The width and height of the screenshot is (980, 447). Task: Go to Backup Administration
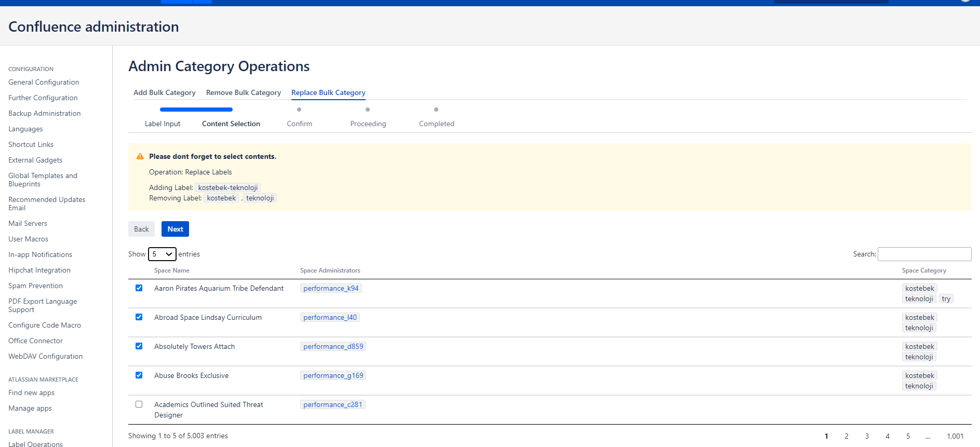click(44, 113)
